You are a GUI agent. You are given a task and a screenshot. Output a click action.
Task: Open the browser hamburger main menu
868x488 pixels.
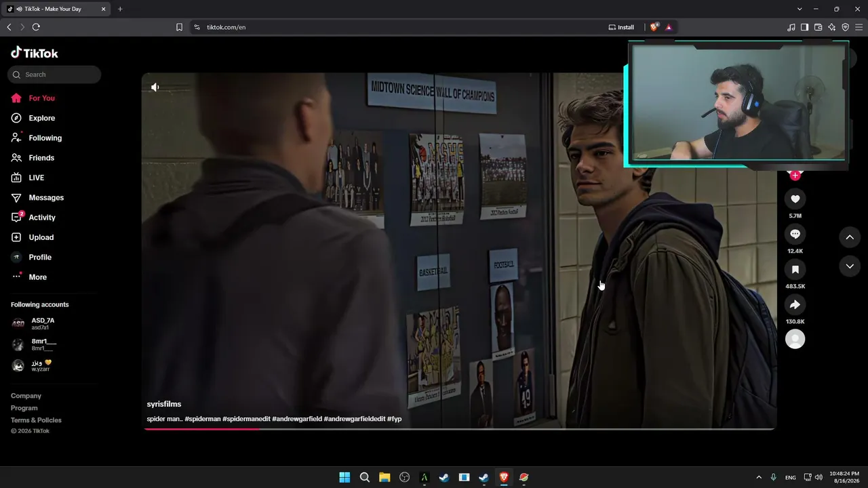(859, 27)
